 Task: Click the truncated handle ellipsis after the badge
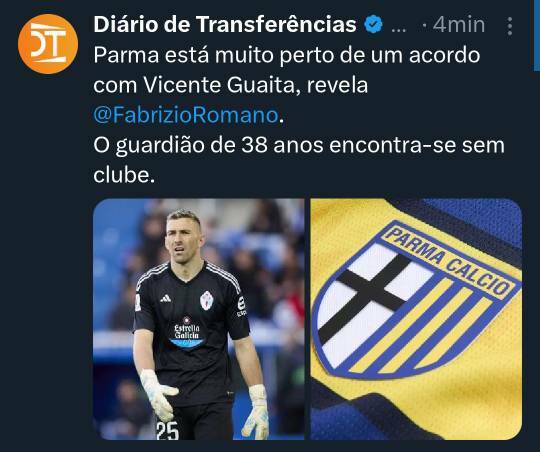[x=399, y=29]
